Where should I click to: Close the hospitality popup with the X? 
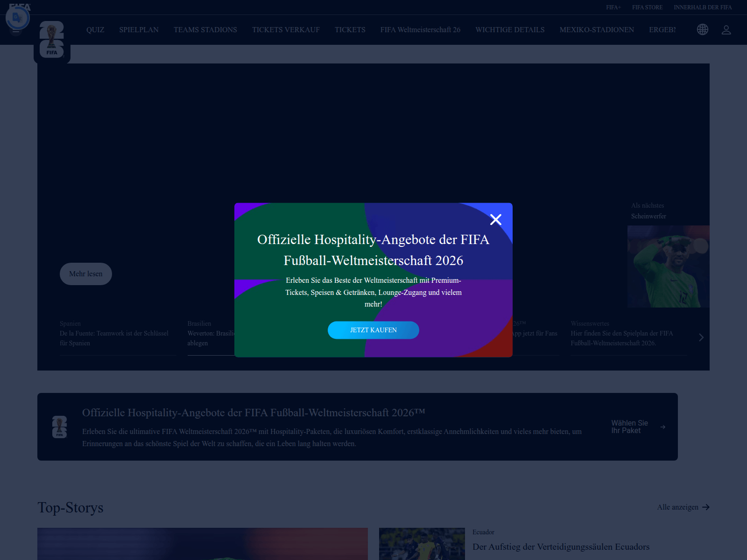pos(496,219)
